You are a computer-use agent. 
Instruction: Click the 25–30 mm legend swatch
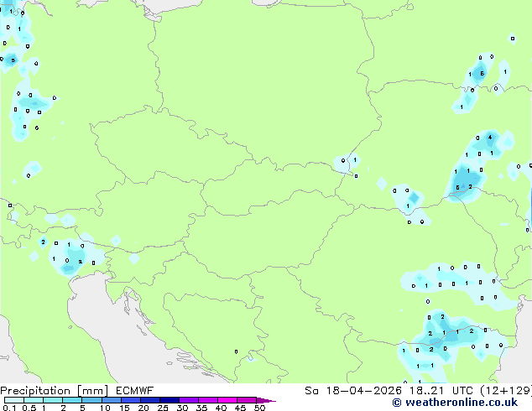pyautogui.click(x=170, y=400)
